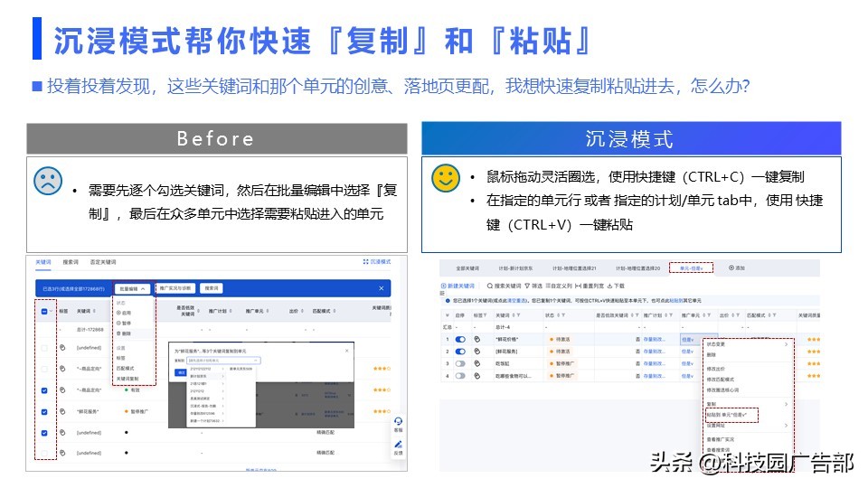Open the 筛选 funnel filter
Viewport: 868px width, 488px height.
pyautogui.click(x=533, y=286)
